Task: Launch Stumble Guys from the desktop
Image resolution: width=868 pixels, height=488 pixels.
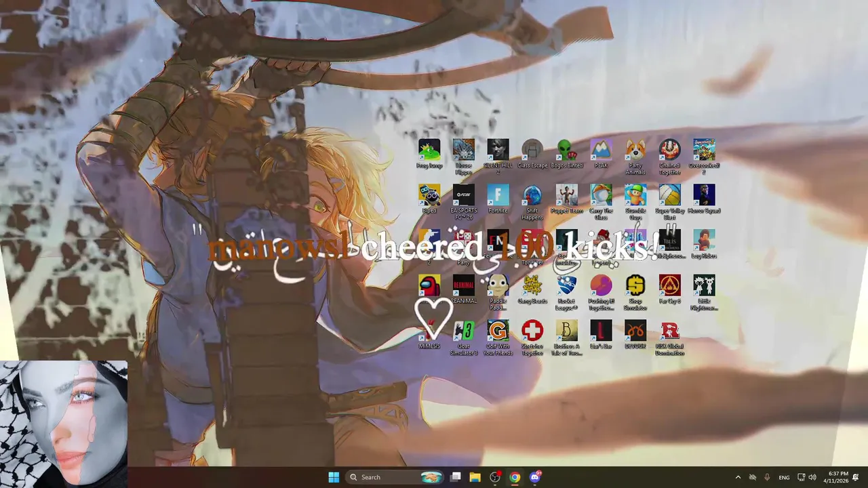Action: [x=635, y=203]
